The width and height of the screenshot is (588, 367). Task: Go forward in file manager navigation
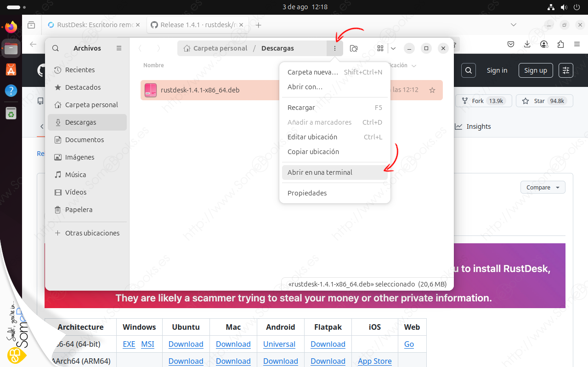[x=158, y=48]
